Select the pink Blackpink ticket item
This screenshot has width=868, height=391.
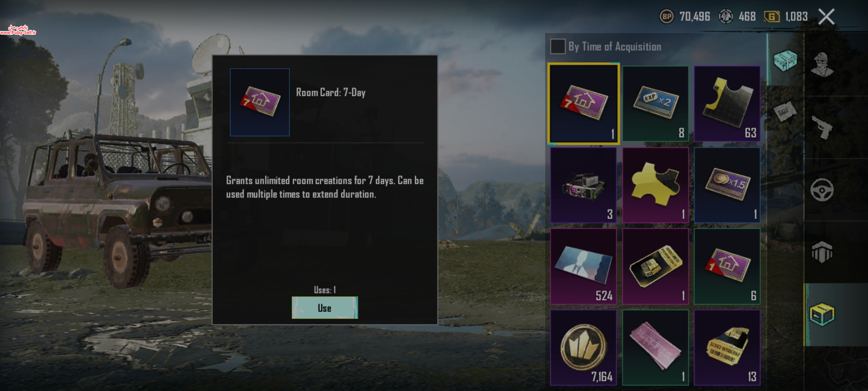click(x=655, y=347)
